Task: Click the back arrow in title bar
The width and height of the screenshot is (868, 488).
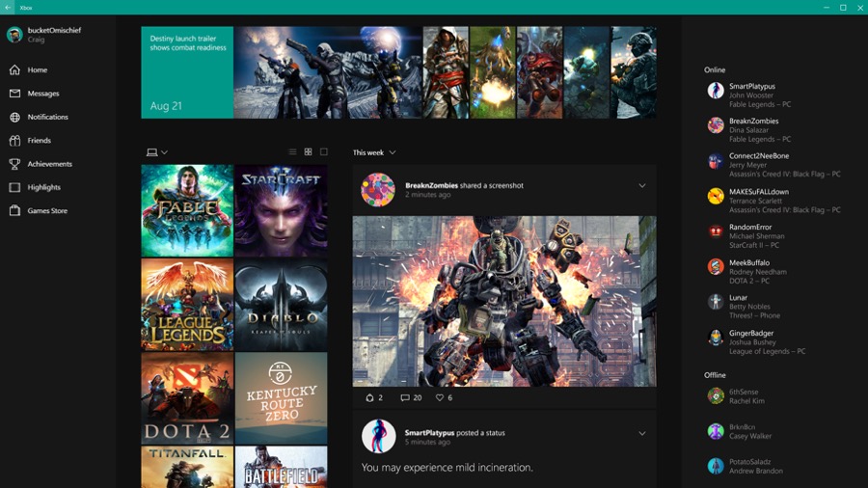Action: tap(8, 7)
